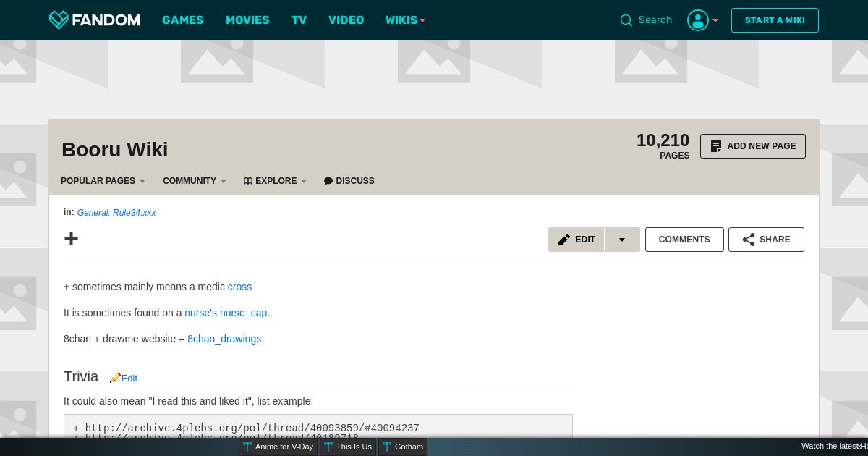Expand the Wikis dropdown arrow
The width and height of the screenshot is (868, 456).
(x=422, y=20)
